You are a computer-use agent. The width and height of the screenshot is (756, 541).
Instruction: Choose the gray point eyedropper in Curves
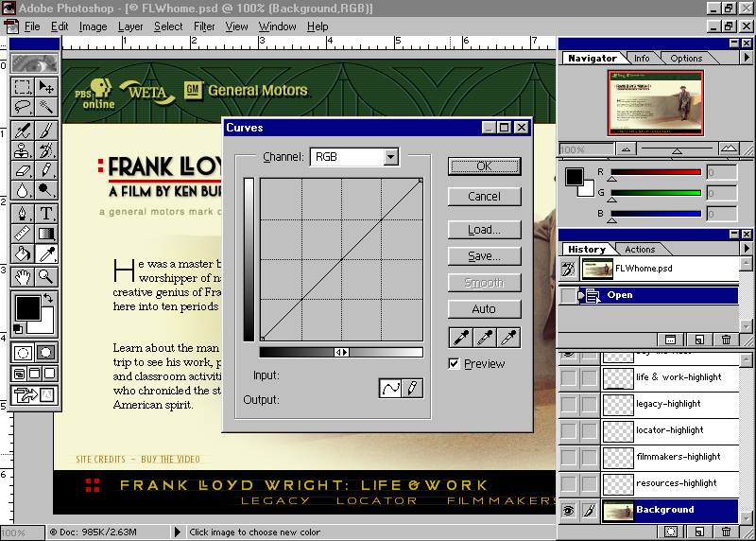tap(485, 338)
